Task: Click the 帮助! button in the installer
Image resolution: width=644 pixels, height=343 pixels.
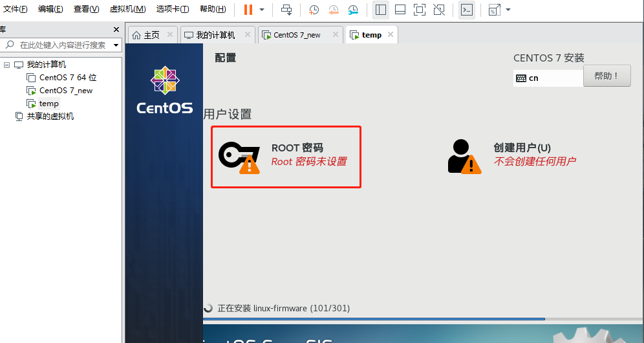Action: pyautogui.click(x=606, y=76)
